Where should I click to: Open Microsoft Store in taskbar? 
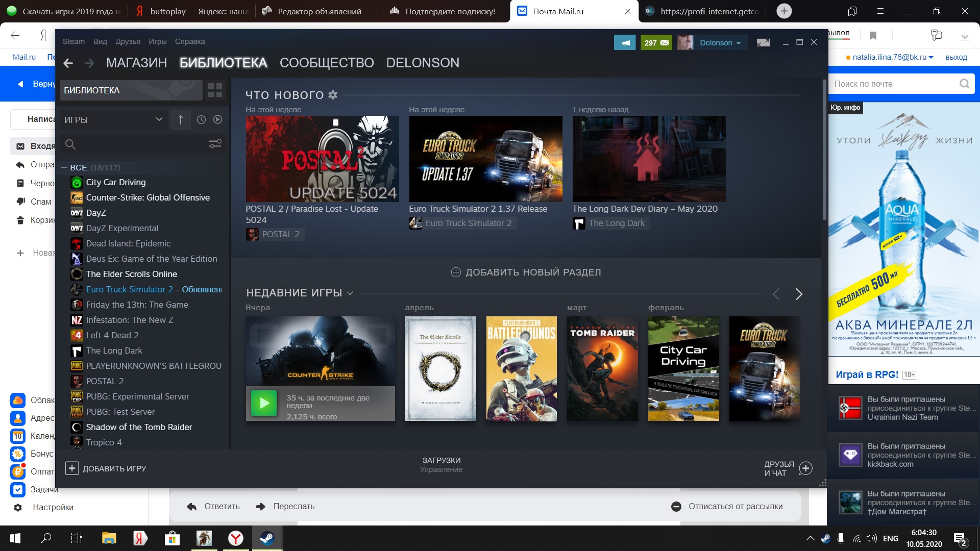(172, 538)
